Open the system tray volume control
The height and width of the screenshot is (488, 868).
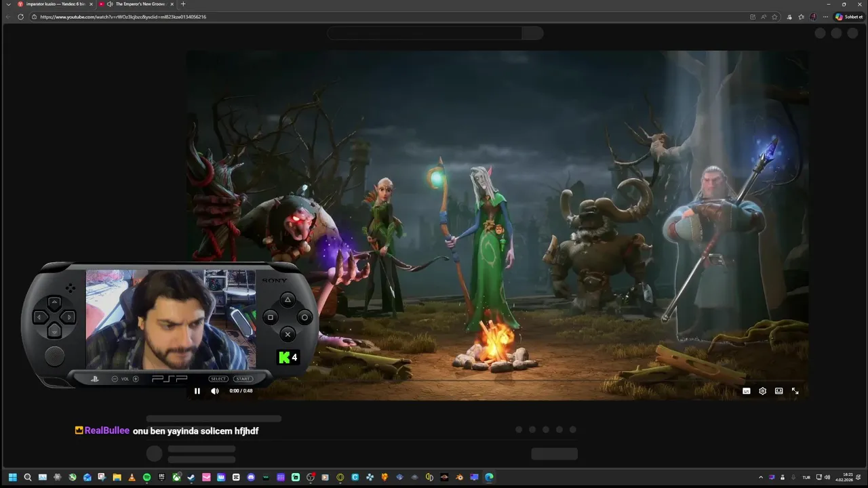827,477
